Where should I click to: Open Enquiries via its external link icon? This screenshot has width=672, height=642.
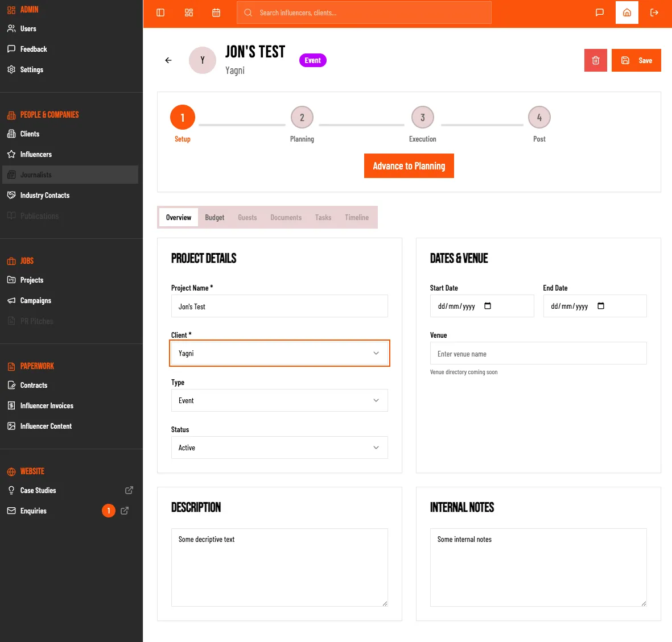[x=124, y=511]
